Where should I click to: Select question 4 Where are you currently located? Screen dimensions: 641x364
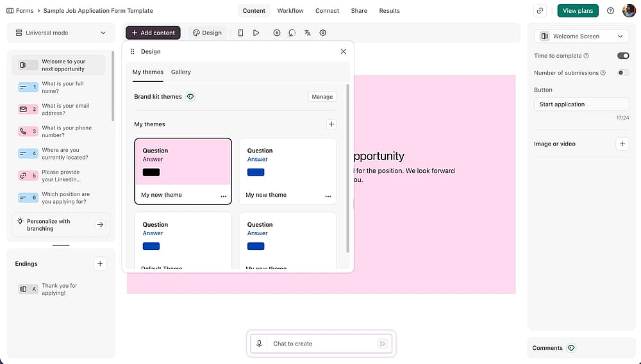click(58, 153)
